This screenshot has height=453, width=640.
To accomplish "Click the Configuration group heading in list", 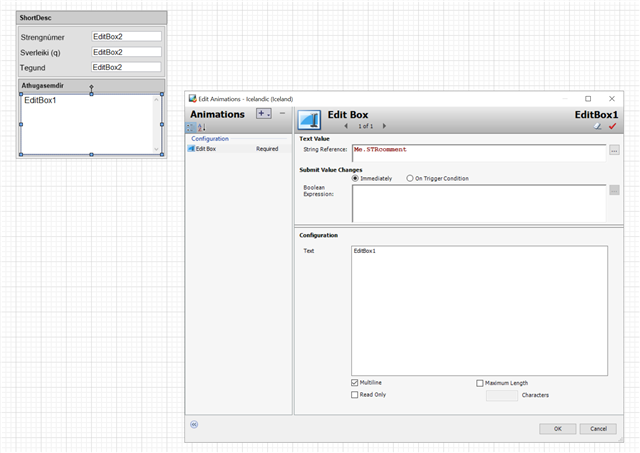I will point(210,139).
